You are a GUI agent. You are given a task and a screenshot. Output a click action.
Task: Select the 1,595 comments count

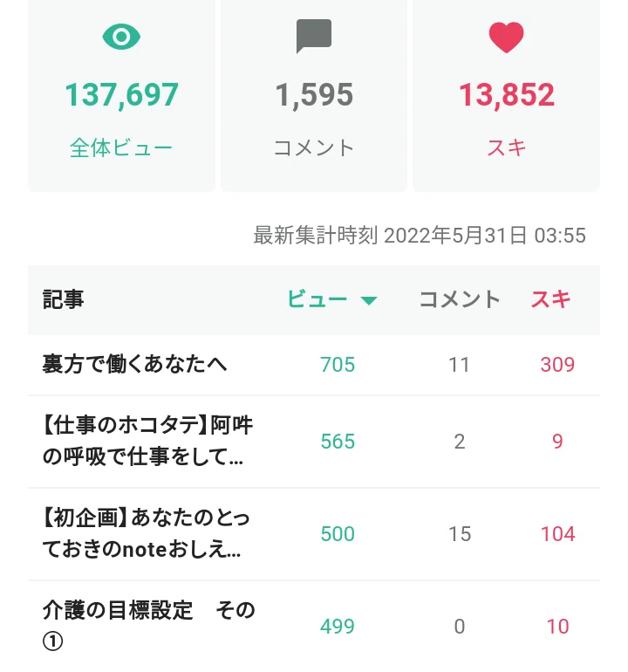pos(314,95)
